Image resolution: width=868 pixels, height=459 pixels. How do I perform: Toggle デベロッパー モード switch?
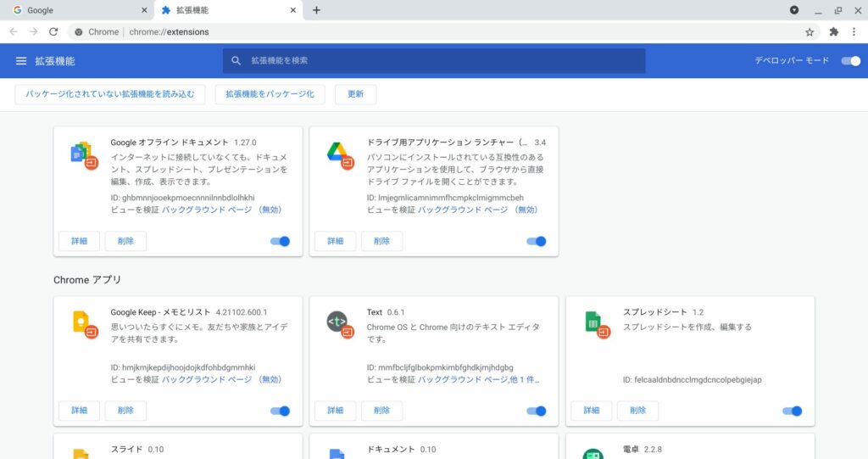point(851,61)
